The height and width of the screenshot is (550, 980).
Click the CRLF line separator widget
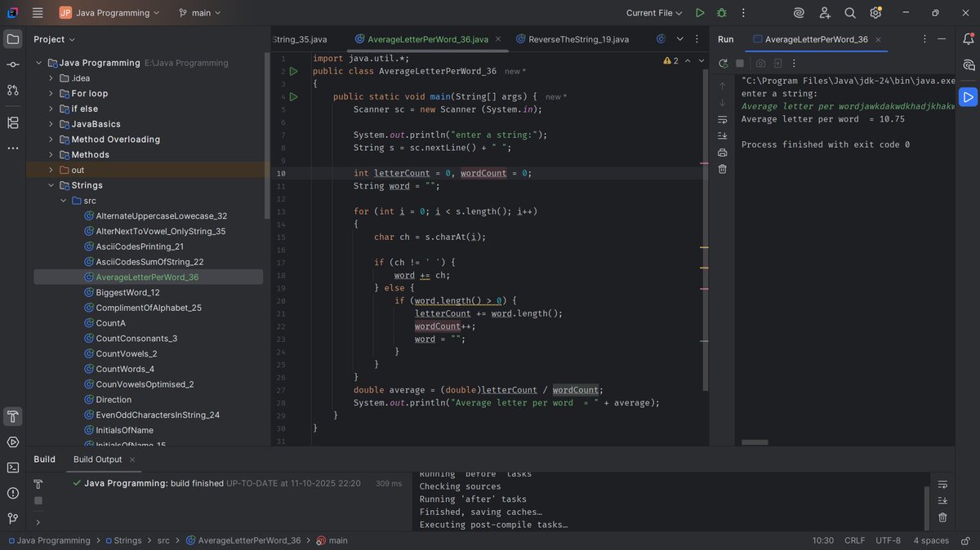pos(854,540)
